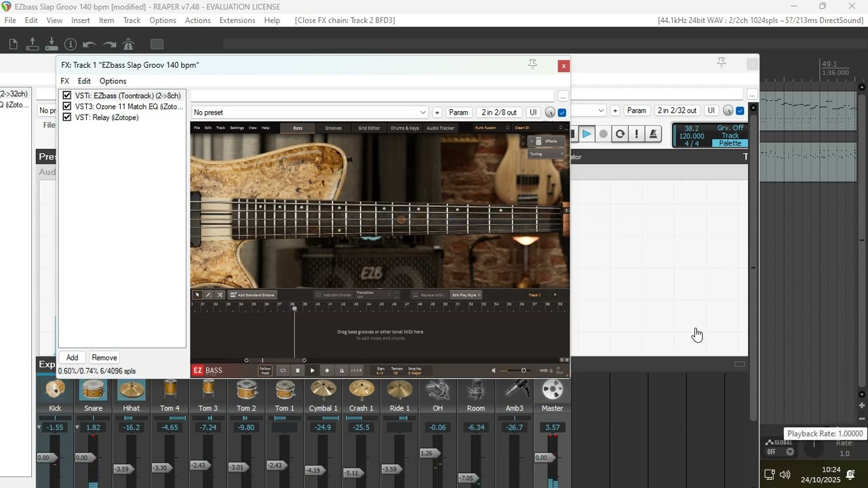The height and width of the screenshot is (488, 868).
Task: Click the Param button in FX Track 1 window
Action: tap(458, 113)
